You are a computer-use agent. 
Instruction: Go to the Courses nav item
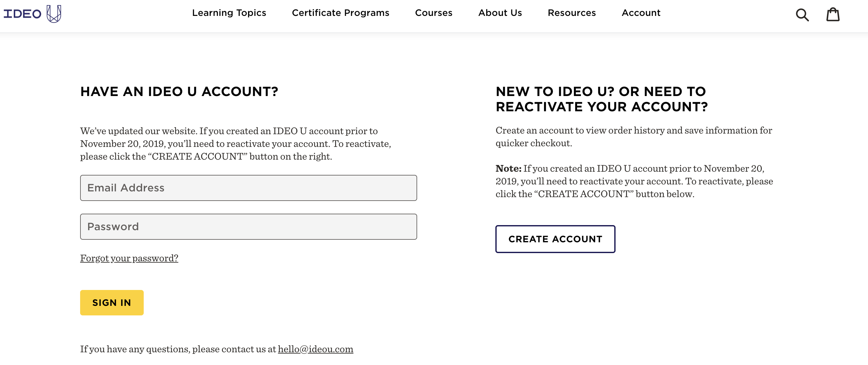[x=433, y=13]
